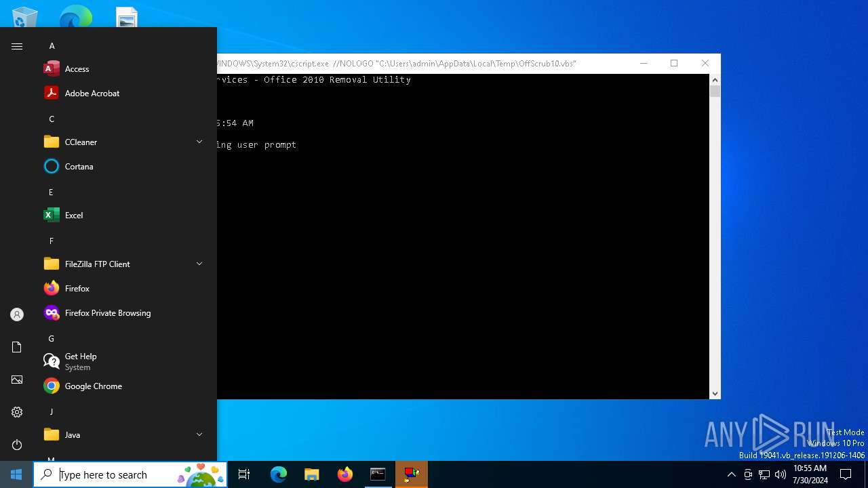Open Settings gear in Start sidebar
Image resolution: width=868 pixels, height=488 pixels.
coord(17,412)
